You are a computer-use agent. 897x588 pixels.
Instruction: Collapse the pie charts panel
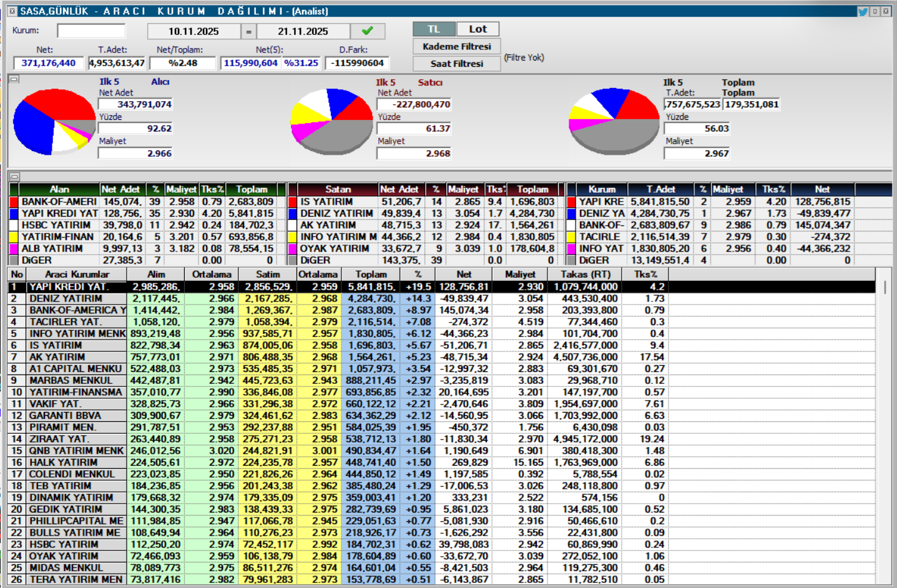[14, 79]
